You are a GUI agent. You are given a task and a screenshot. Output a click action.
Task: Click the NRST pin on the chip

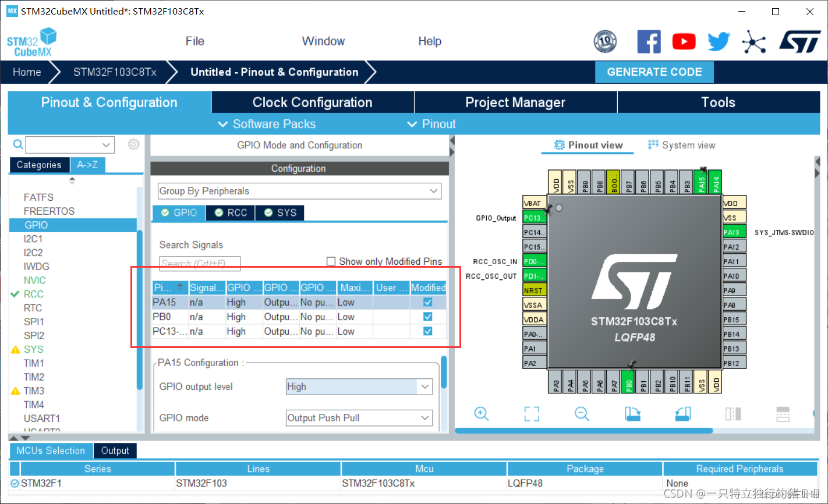click(535, 290)
